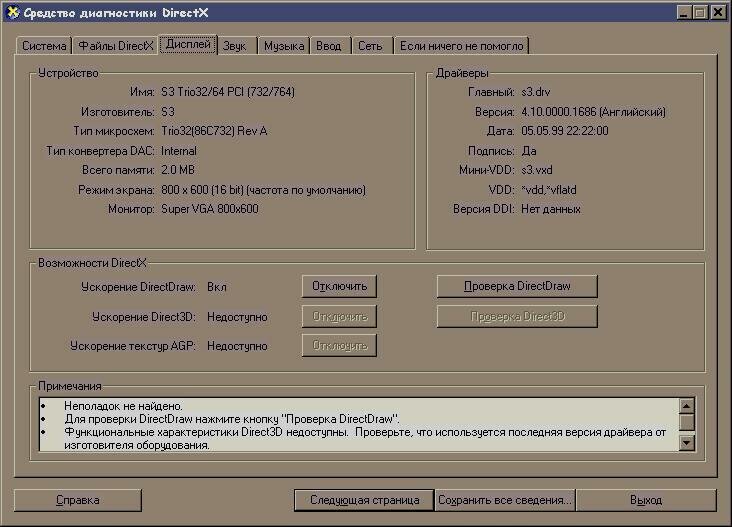Click Direct3D acceleration status Недоступно
Viewport: 732px width, 527px height.
click(237, 317)
